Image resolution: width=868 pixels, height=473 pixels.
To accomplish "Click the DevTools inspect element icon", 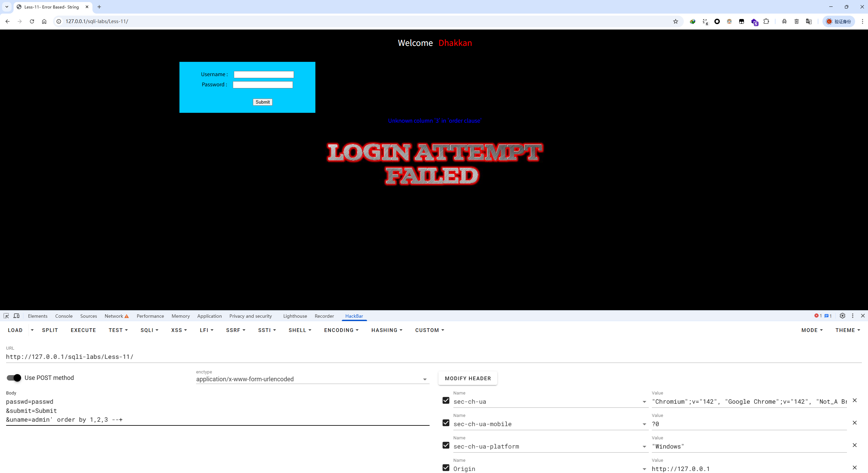I will coord(6,316).
